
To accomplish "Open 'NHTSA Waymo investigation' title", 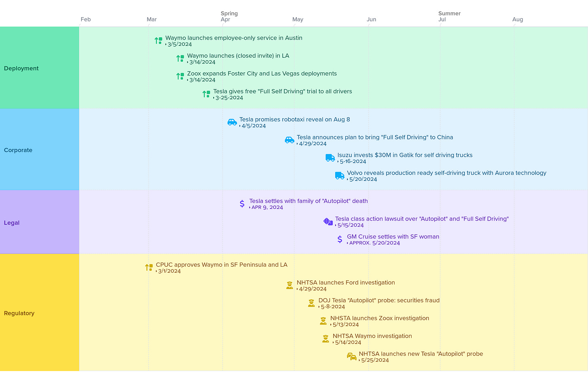I will [x=372, y=336].
